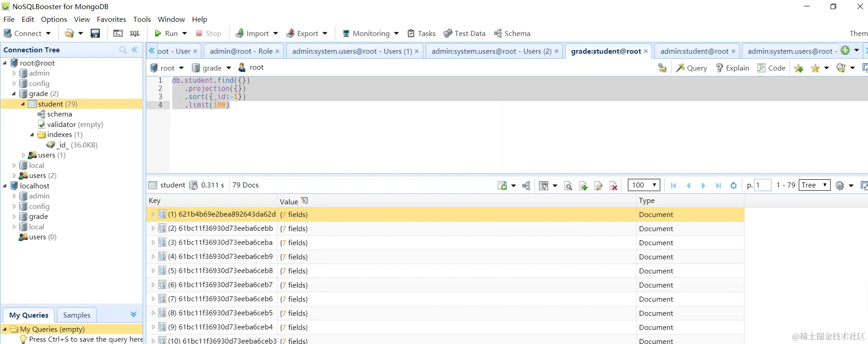Switch to admin:student@root tab
The image size is (868, 344).
pyautogui.click(x=694, y=51)
